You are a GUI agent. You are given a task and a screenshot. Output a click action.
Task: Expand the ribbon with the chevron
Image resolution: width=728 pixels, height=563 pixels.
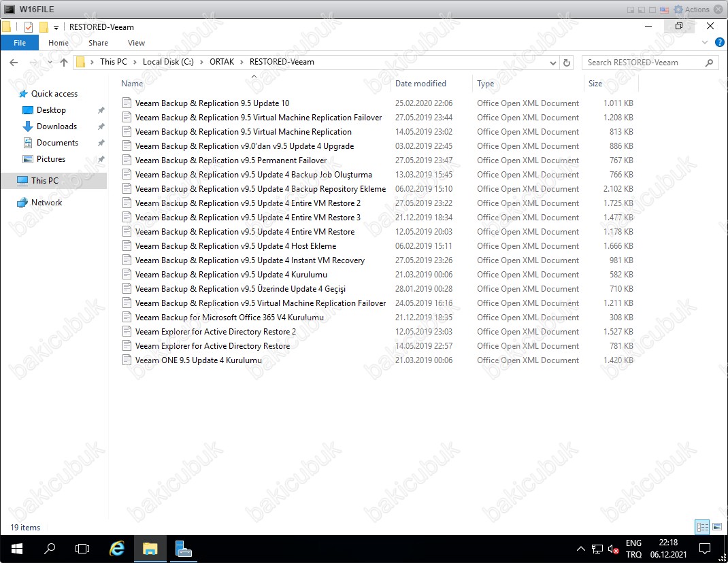(705, 42)
